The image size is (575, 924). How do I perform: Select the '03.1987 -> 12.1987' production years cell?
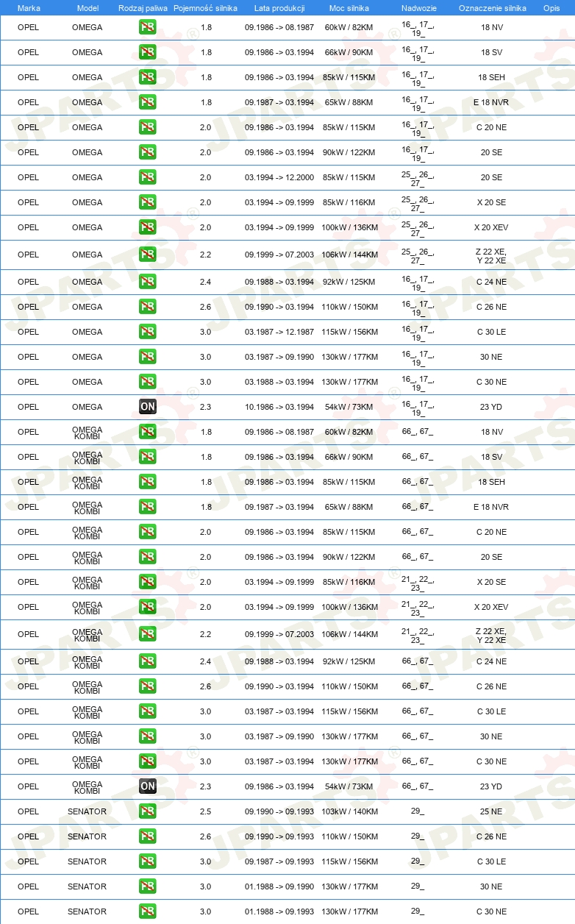[x=279, y=332]
